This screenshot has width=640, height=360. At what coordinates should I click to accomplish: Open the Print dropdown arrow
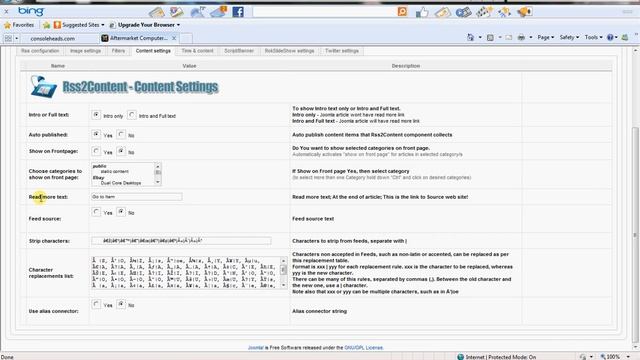coord(531,38)
